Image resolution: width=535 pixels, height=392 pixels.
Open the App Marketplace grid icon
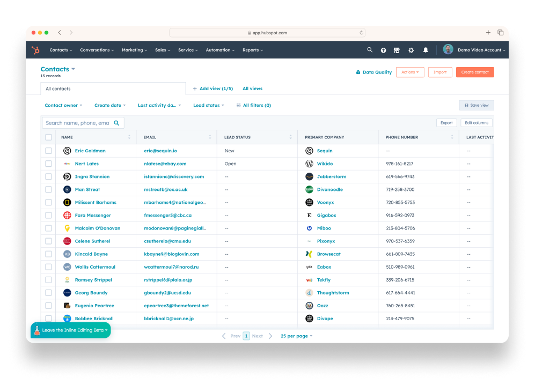point(397,50)
